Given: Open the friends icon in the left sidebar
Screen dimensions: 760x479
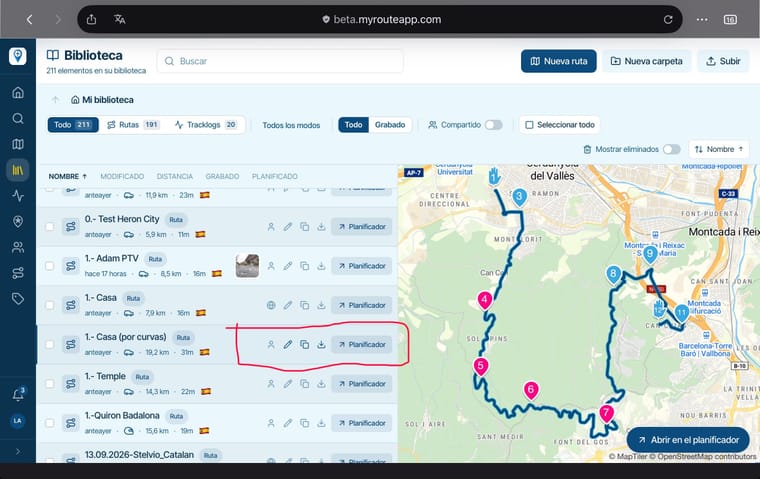Looking at the screenshot, I should pyautogui.click(x=18, y=247).
